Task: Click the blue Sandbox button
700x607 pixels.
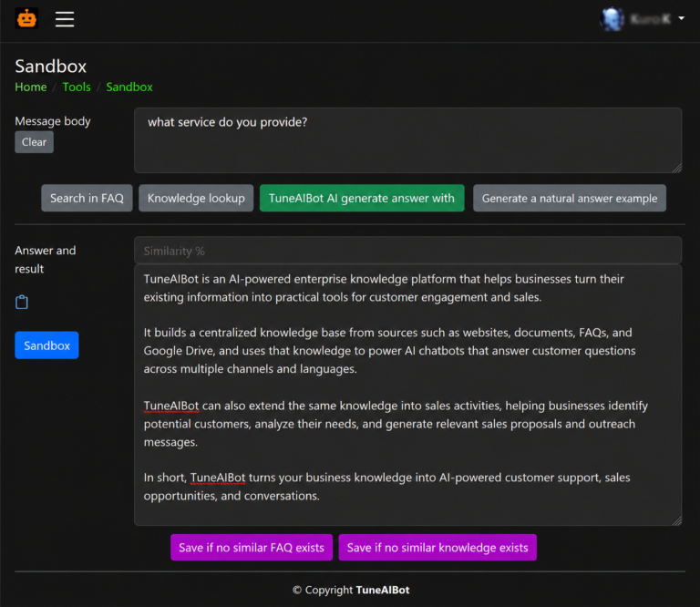Action: click(46, 345)
